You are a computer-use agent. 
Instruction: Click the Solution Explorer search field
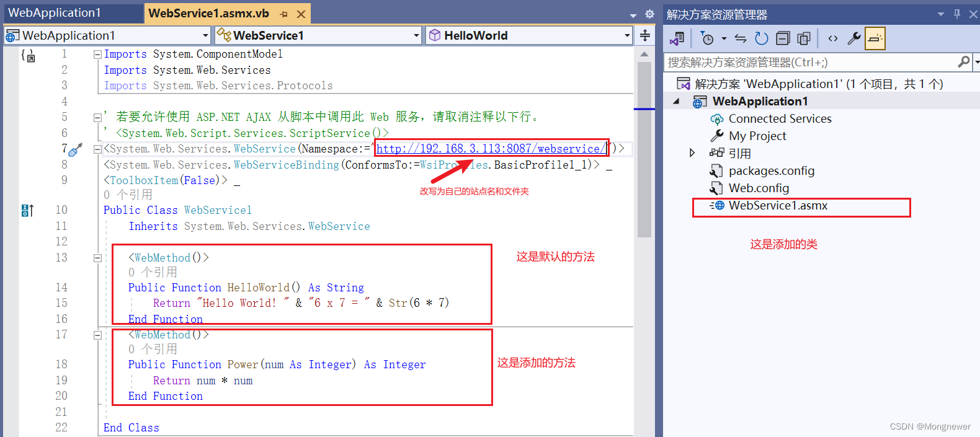coord(810,62)
